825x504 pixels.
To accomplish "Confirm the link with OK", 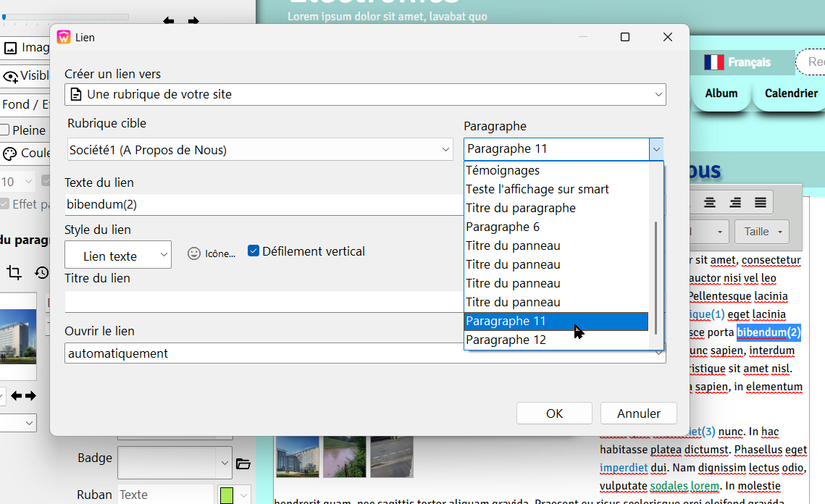I will point(554,413).
